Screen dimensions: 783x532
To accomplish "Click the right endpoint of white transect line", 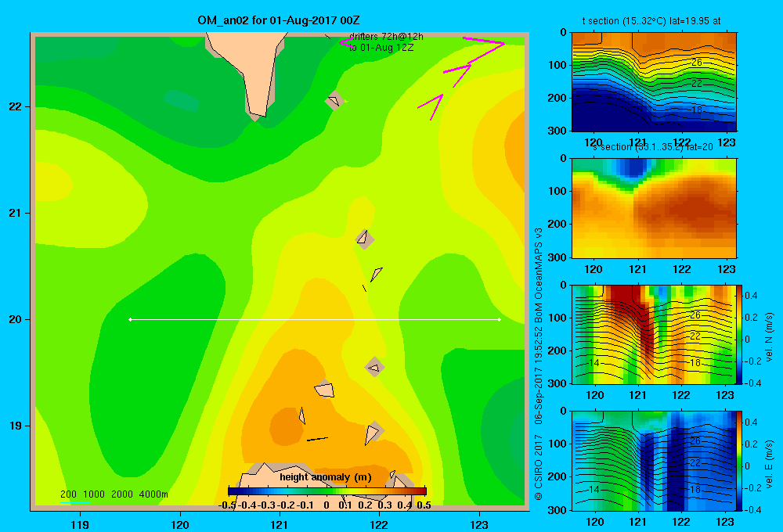I will coord(500,319).
